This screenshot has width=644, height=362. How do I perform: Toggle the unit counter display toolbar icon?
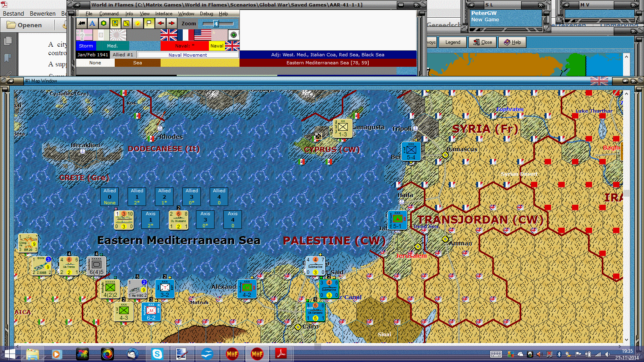[115, 23]
